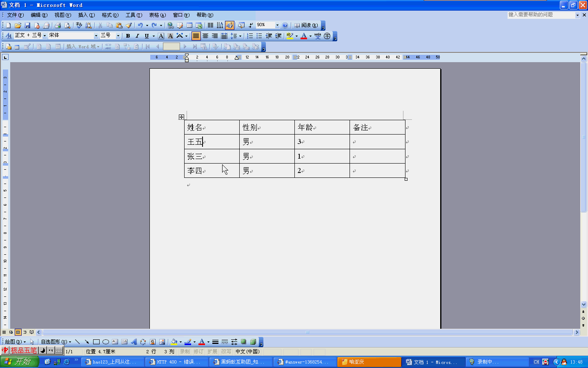588x368 pixels.
Task: Click the numbered list icon
Action: coord(250,36)
